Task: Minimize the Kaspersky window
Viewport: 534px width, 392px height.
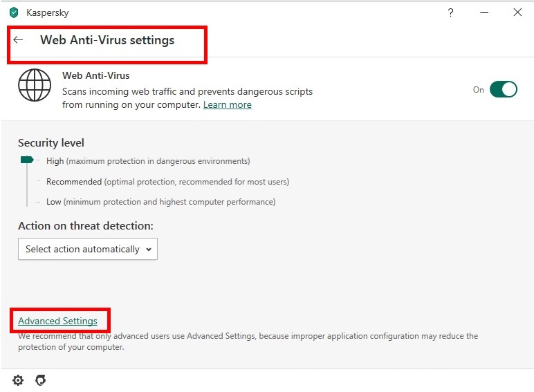Action: coord(484,12)
